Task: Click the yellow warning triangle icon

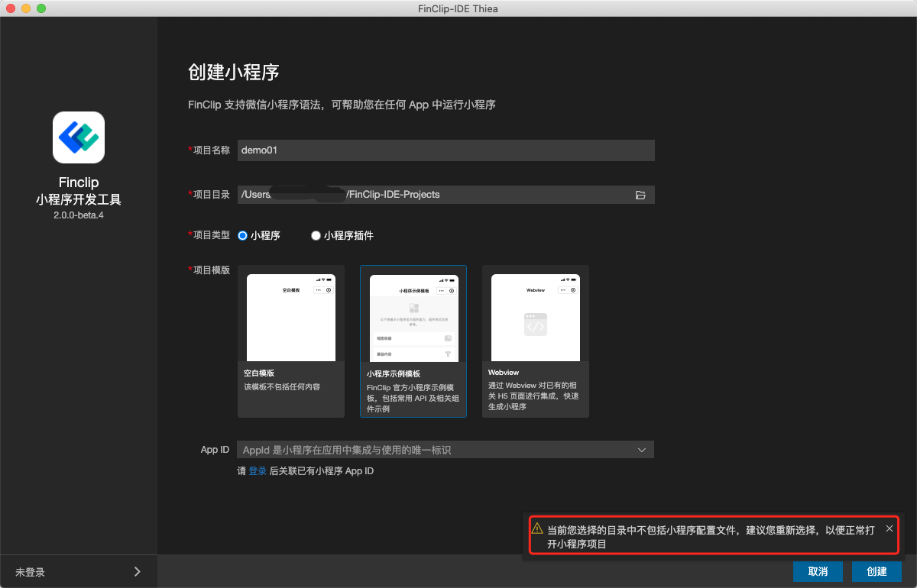Action: coord(537,528)
